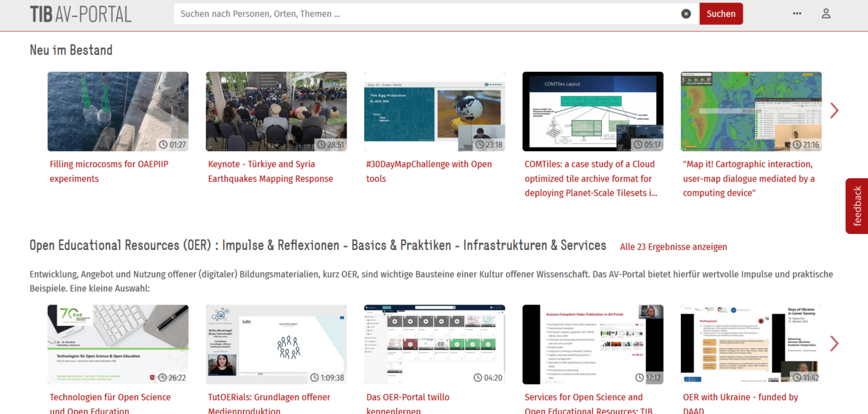Open Filling microcosms for OAEPIIP video thumbnail
868x414 pixels.
tap(118, 112)
